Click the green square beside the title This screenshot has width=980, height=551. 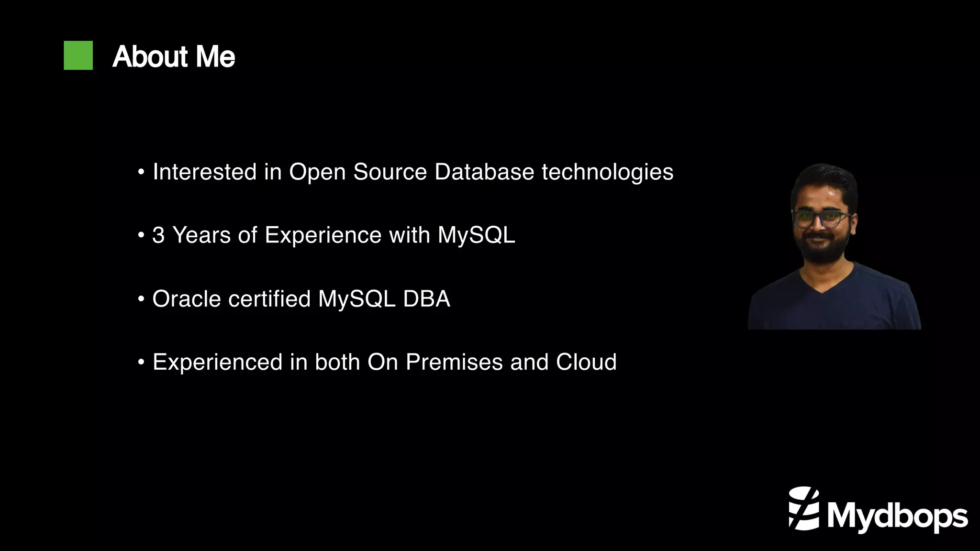tap(78, 55)
